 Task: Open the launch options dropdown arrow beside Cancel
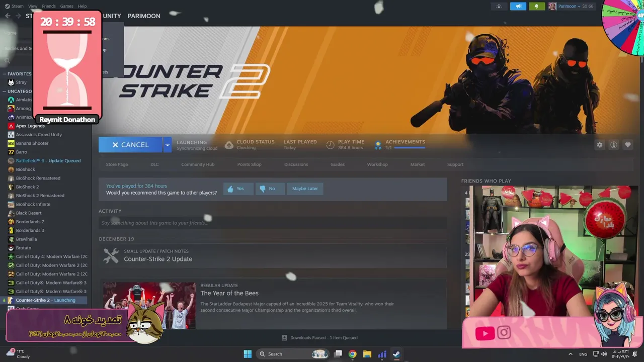tap(167, 145)
